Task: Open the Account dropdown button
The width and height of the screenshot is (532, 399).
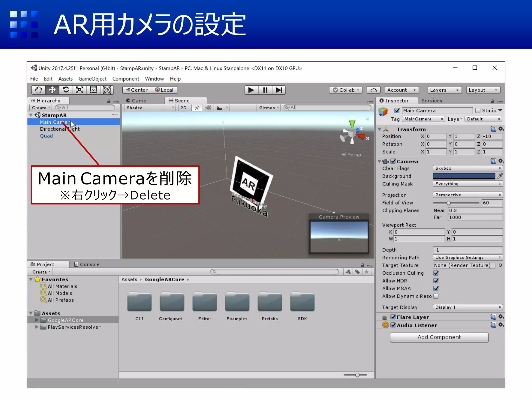Action: click(402, 90)
